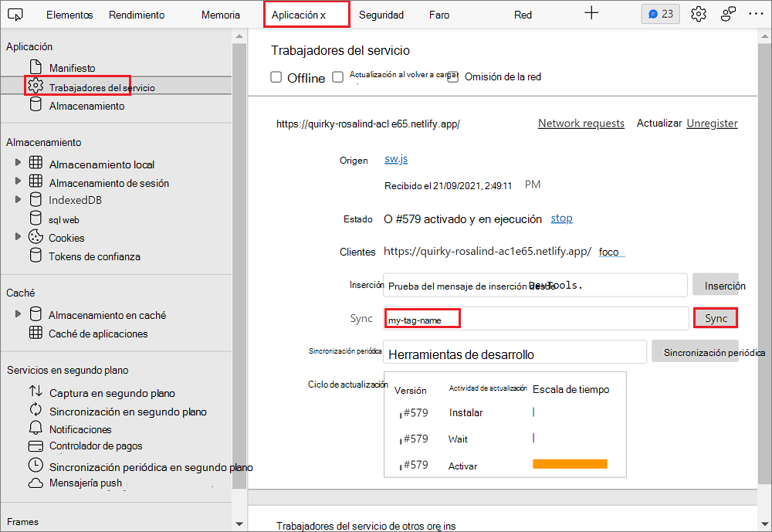Open DevTools settings via gear icon
Screen dimensions: 772x532
(x=698, y=13)
